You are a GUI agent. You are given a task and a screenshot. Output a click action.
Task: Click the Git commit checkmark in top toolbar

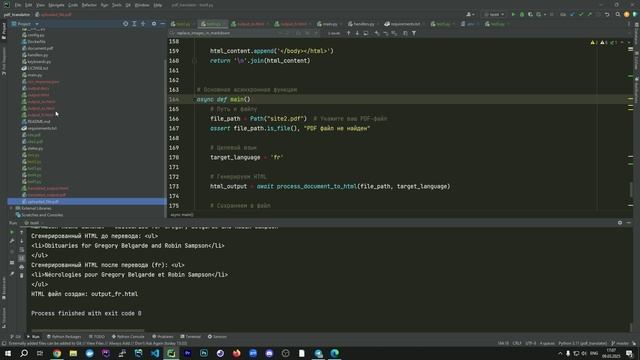click(x=581, y=14)
